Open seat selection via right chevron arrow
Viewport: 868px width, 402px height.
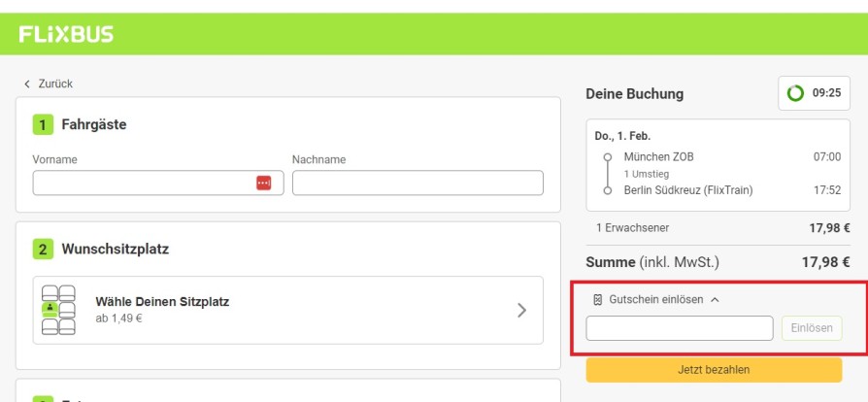[x=521, y=311]
